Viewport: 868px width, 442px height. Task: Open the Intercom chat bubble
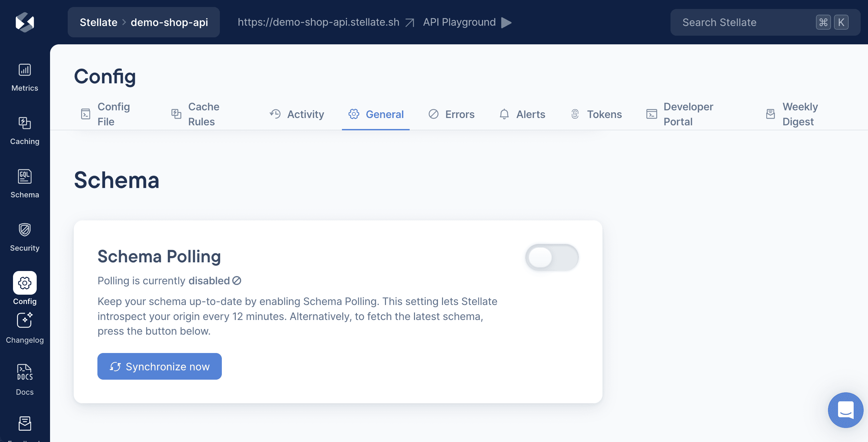coord(845,410)
